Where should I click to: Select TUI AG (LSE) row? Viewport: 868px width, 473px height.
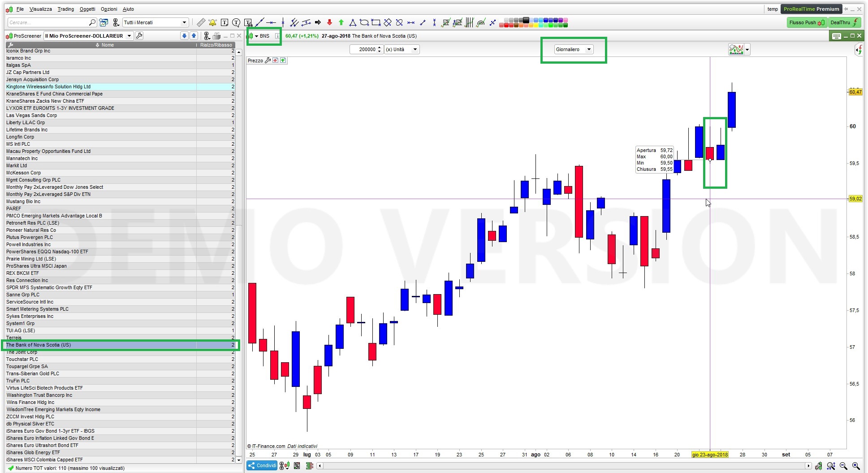[120, 330]
